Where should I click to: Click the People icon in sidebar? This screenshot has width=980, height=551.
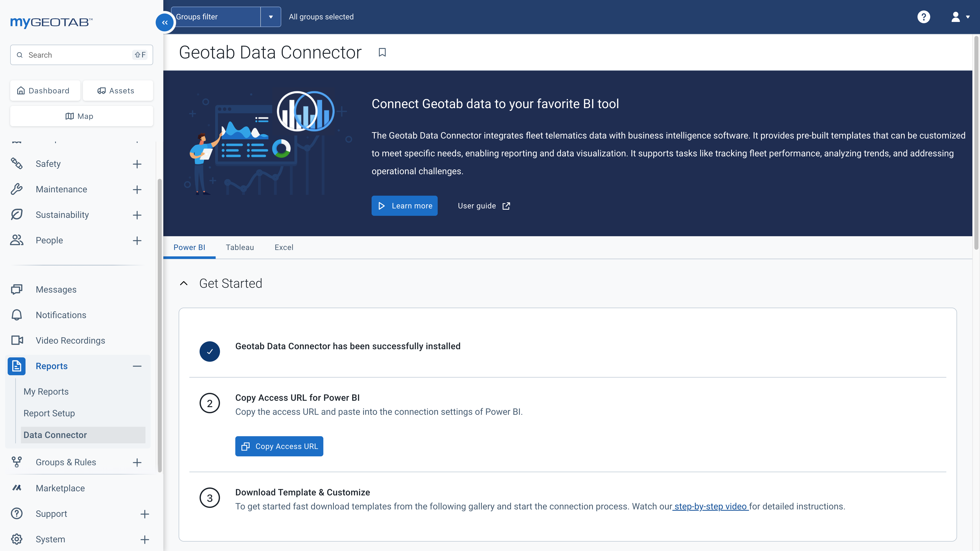pos(17,240)
